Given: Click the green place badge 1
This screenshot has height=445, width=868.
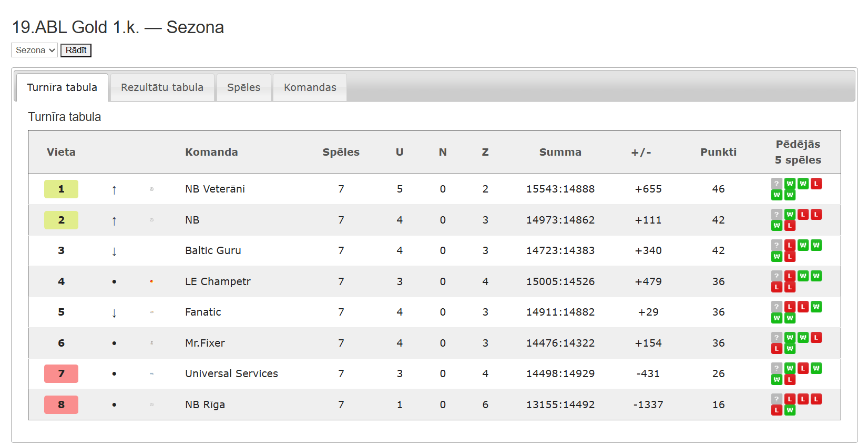Looking at the screenshot, I should pyautogui.click(x=61, y=189).
